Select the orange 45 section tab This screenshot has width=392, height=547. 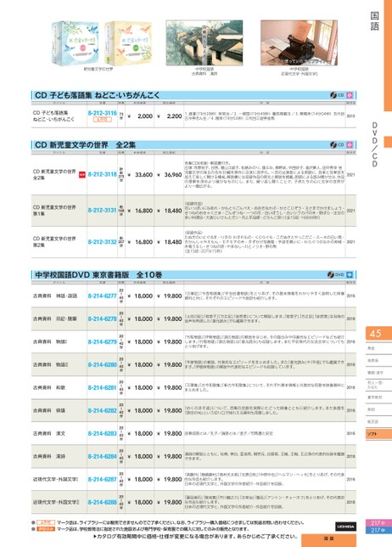click(378, 334)
